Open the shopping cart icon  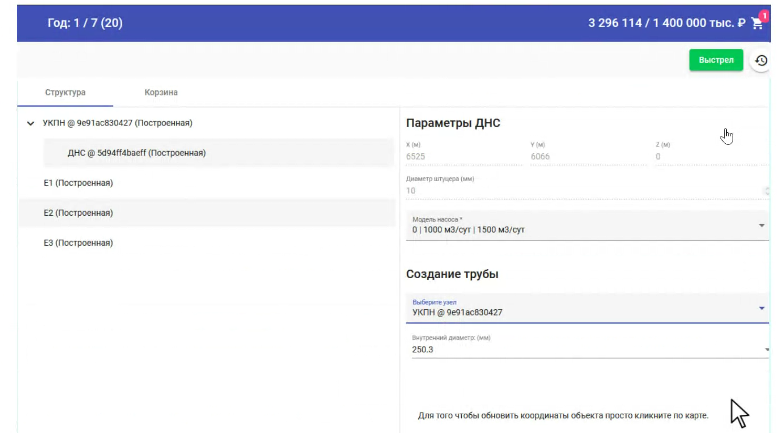click(757, 23)
